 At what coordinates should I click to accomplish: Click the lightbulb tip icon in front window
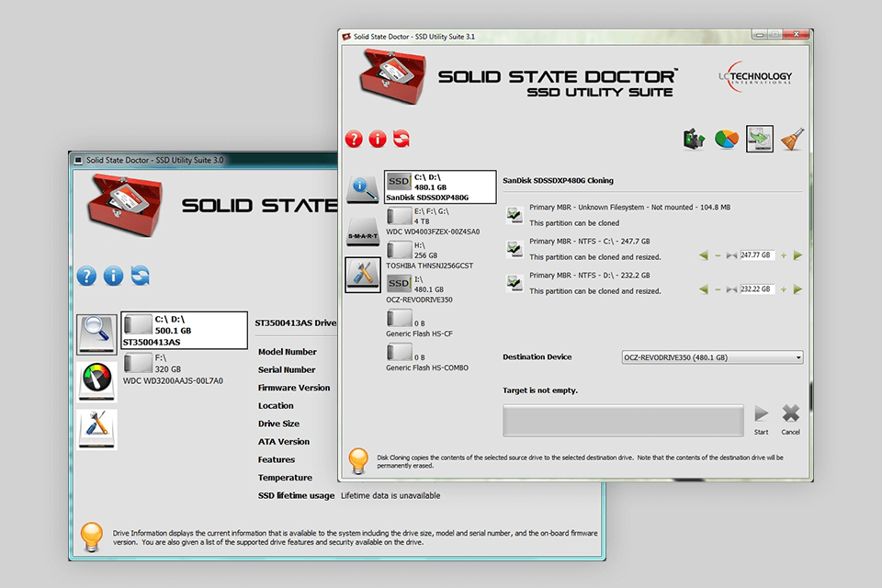pos(358,461)
